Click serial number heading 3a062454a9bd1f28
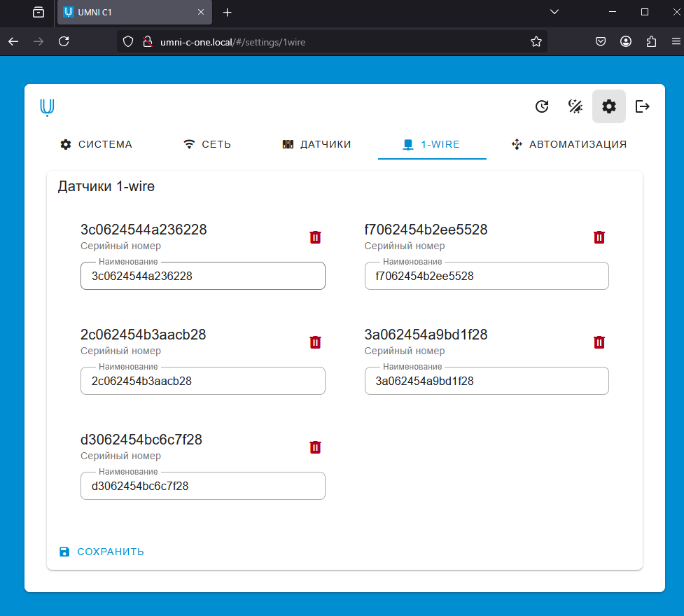This screenshot has height=616, width=684. (426, 335)
